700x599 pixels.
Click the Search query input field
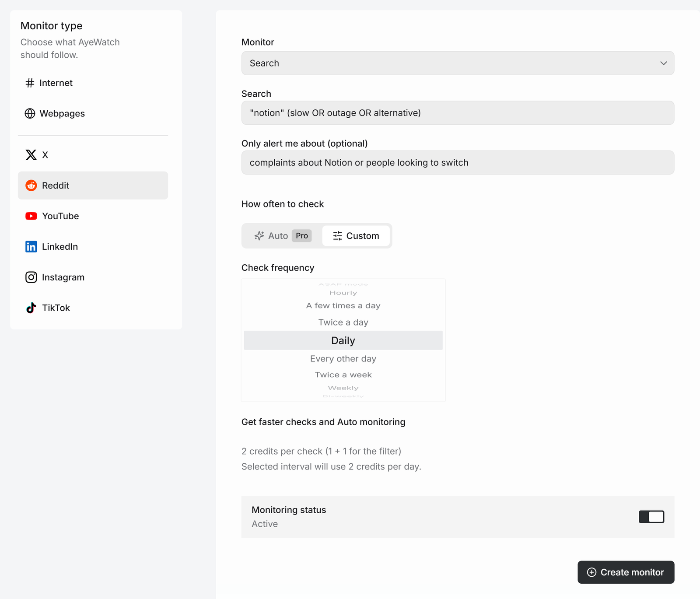(458, 113)
